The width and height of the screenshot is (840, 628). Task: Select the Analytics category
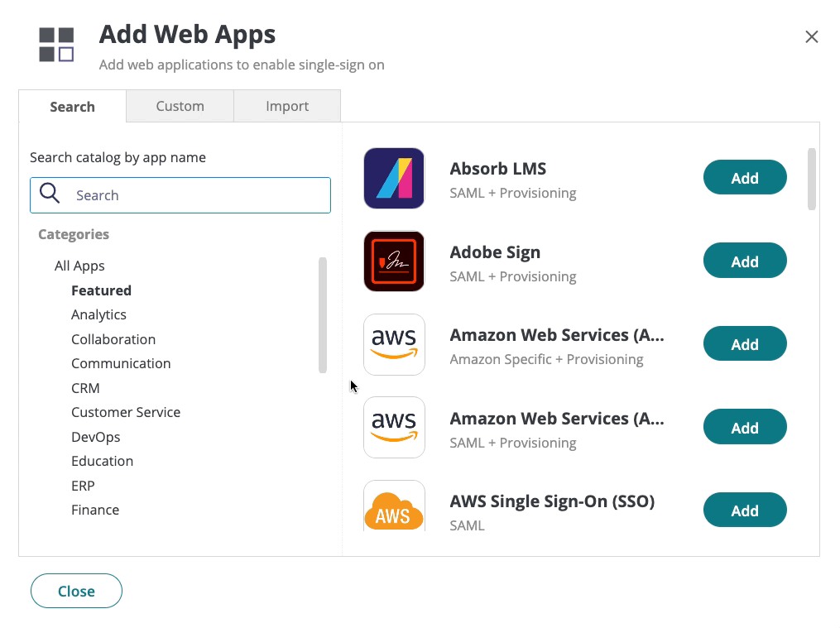(x=98, y=314)
